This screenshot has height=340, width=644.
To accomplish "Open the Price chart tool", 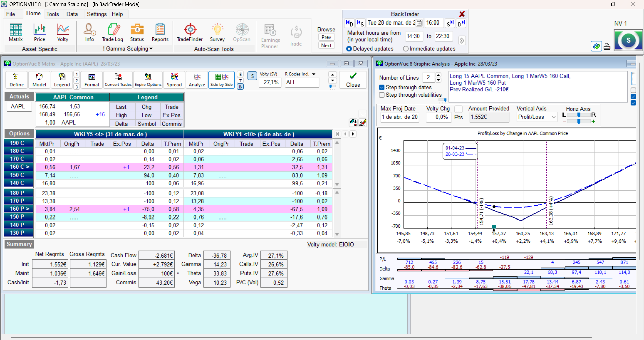I will pyautogui.click(x=39, y=33).
